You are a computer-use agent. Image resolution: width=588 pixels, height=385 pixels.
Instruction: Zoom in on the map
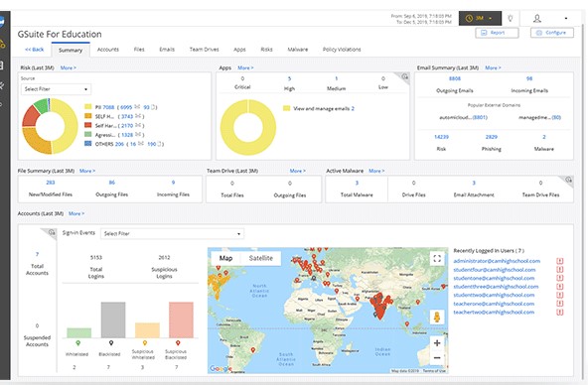437,342
